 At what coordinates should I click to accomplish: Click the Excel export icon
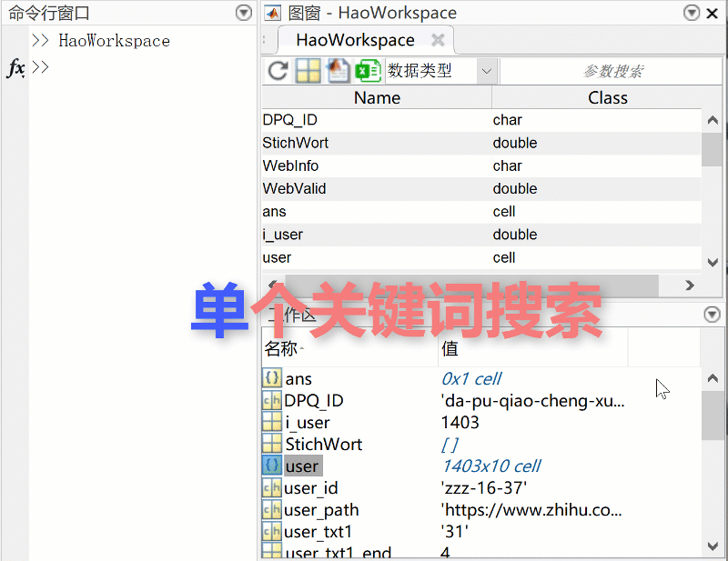(x=368, y=71)
